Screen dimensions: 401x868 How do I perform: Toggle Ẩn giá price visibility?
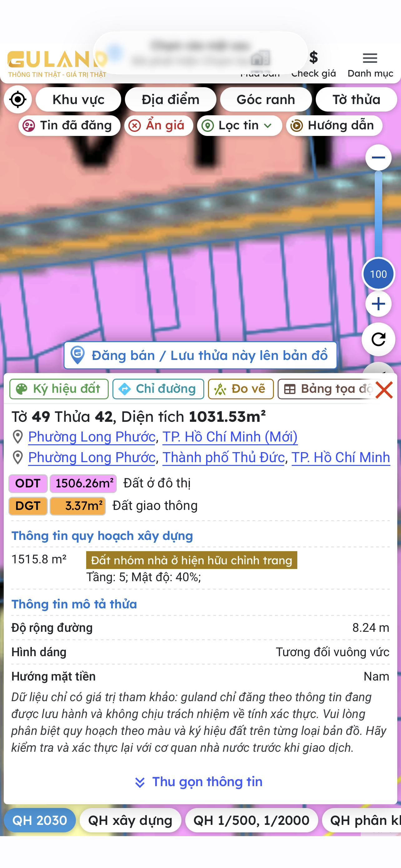tap(159, 126)
